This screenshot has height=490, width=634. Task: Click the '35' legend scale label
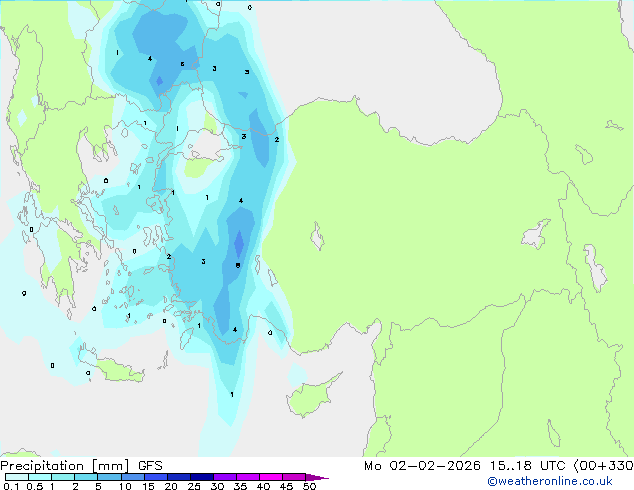[x=241, y=486]
